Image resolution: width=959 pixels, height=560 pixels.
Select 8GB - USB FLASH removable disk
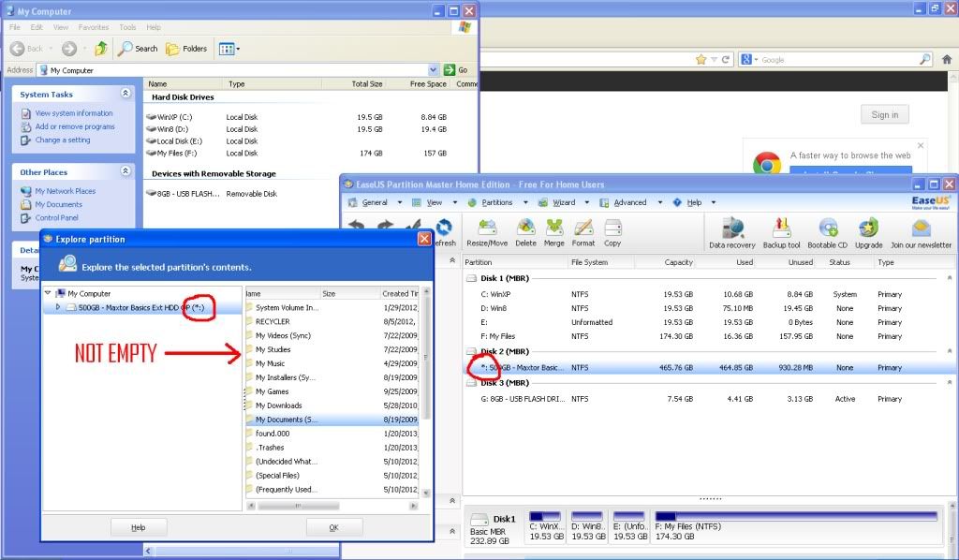pos(183,193)
